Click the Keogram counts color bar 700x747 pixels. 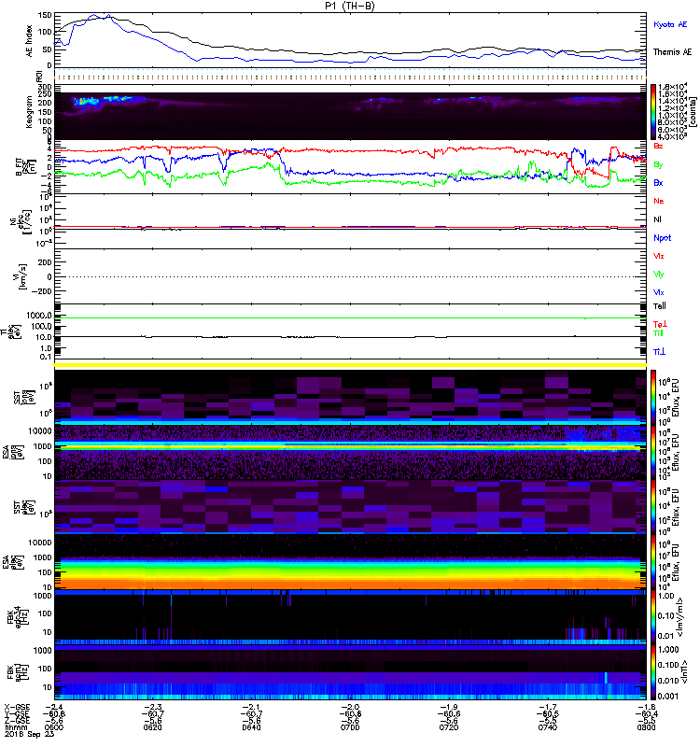tap(655, 112)
